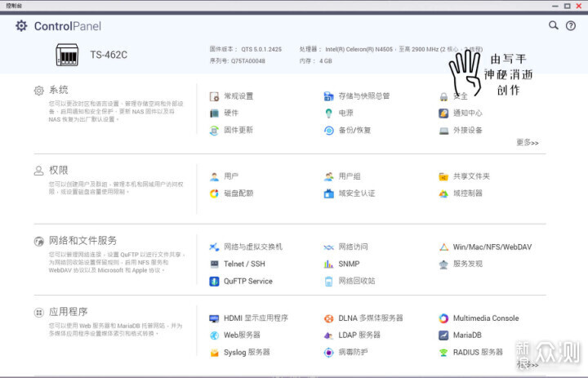Viewport: 588px width, 378px height.
Task: Click the 系统 section gear icon
Action: (39, 91)
